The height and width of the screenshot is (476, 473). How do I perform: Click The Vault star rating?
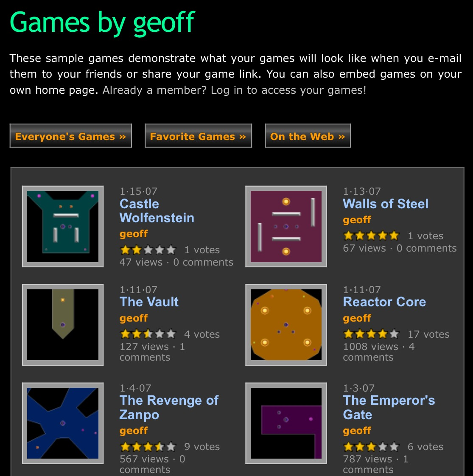click(x=148, y=334)
